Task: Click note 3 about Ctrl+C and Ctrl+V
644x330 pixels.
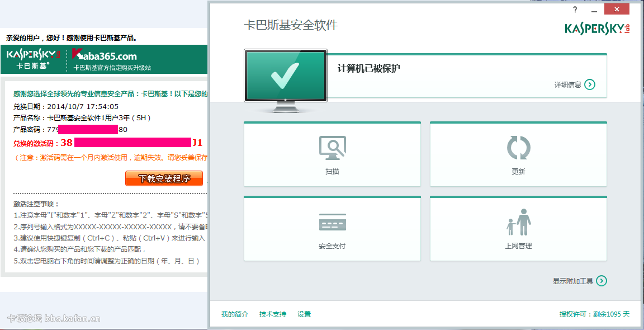Action: point(109,238)
